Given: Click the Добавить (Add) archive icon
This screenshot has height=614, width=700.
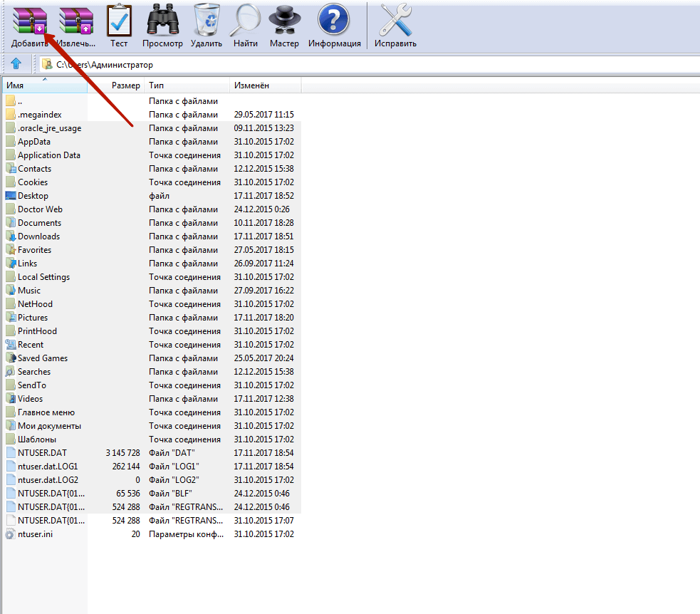Looking at the screenshot, I should pyautogui.click(x=29, y=21).
